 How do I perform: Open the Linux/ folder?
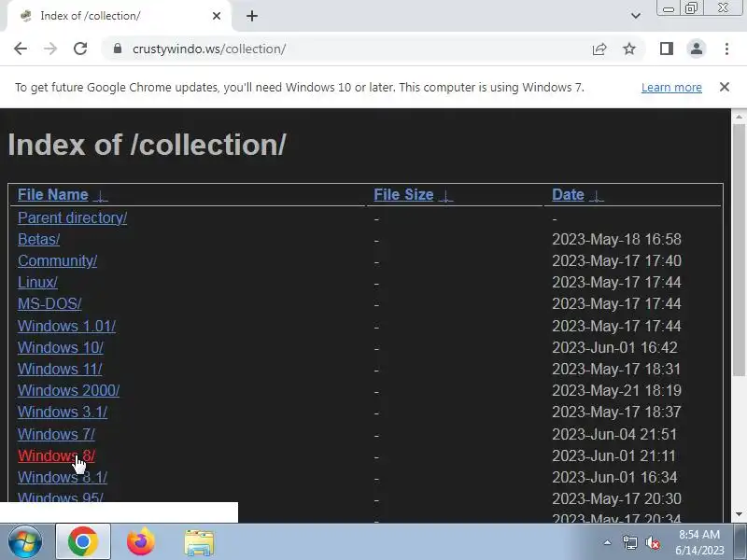37,283
